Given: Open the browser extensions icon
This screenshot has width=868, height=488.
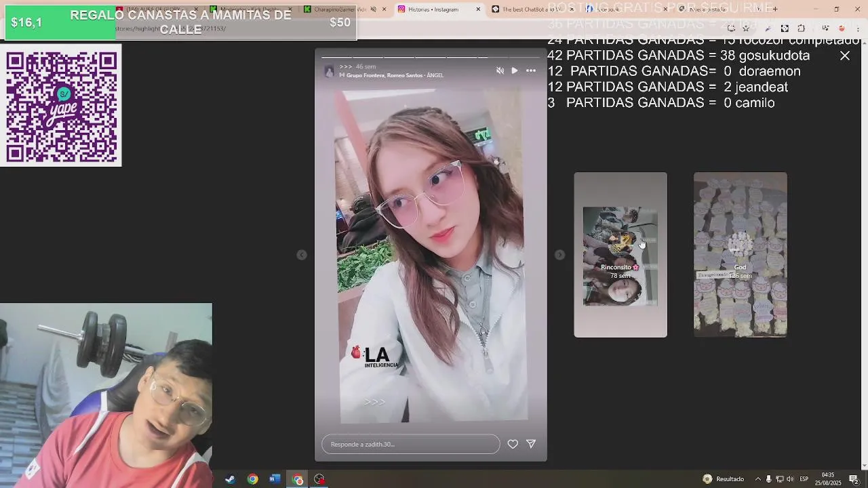Looking at the screenshot, I should click(802, 28).
